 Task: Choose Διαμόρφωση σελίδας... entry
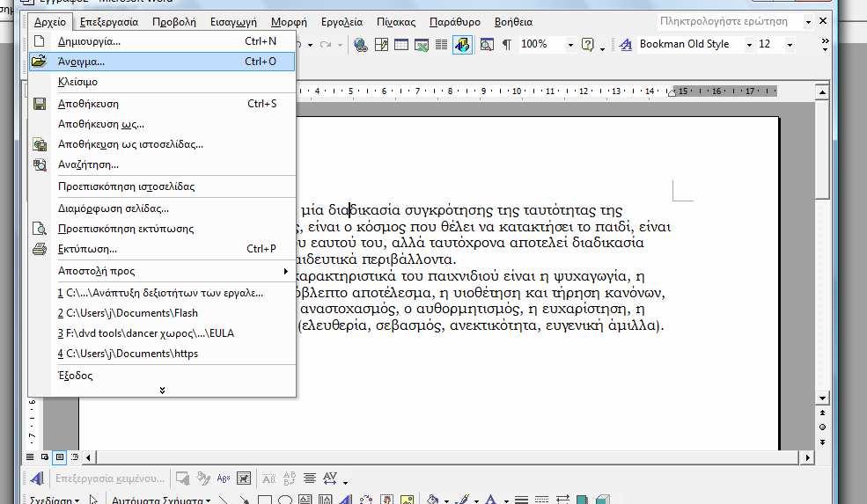[162, 208]
